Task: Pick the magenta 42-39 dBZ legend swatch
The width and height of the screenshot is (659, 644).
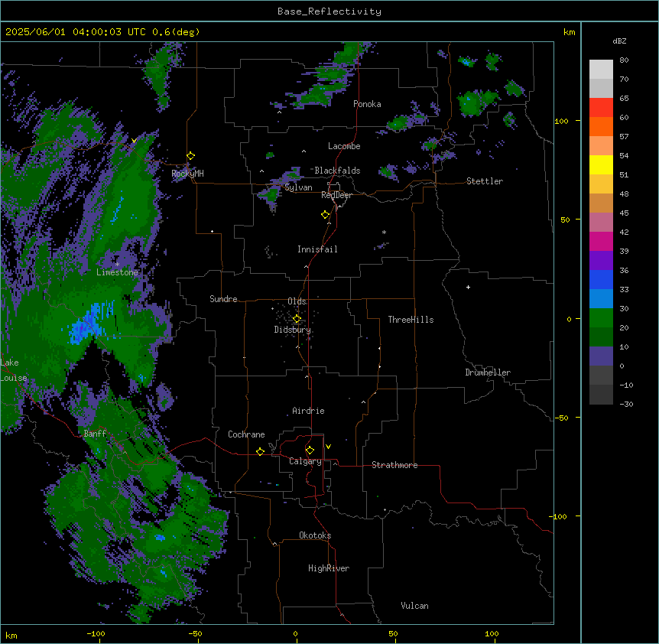Action: (601, 241)
